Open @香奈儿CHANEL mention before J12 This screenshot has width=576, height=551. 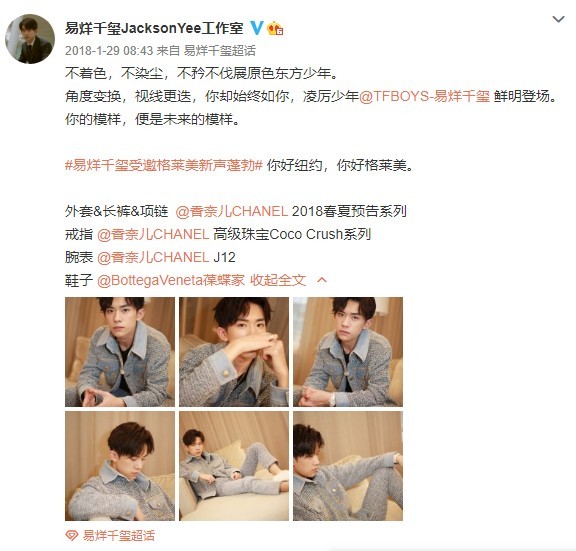(x=153, y=257)
